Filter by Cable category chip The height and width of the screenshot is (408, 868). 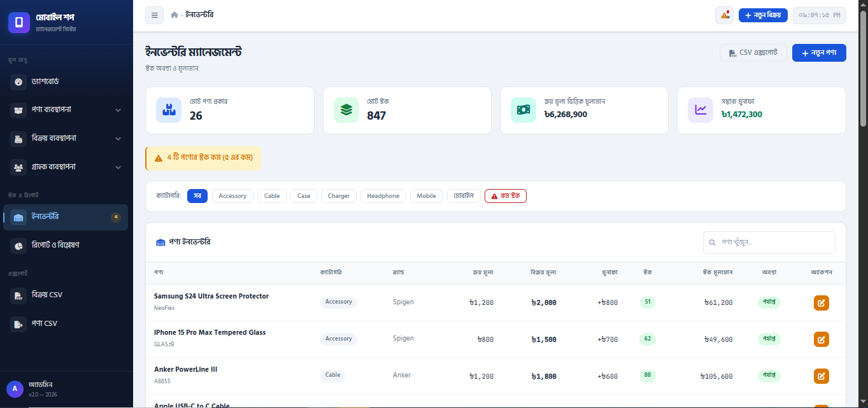pyautogui.click(x=272, y=196)
